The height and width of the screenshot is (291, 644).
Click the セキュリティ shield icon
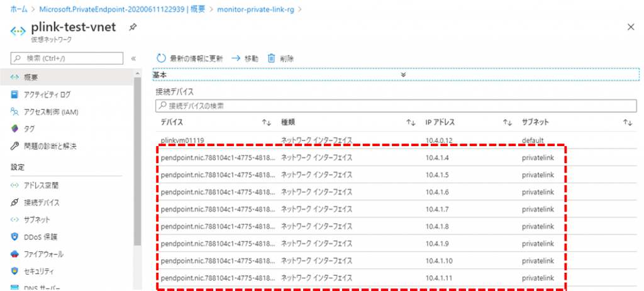tap(15, 271)
